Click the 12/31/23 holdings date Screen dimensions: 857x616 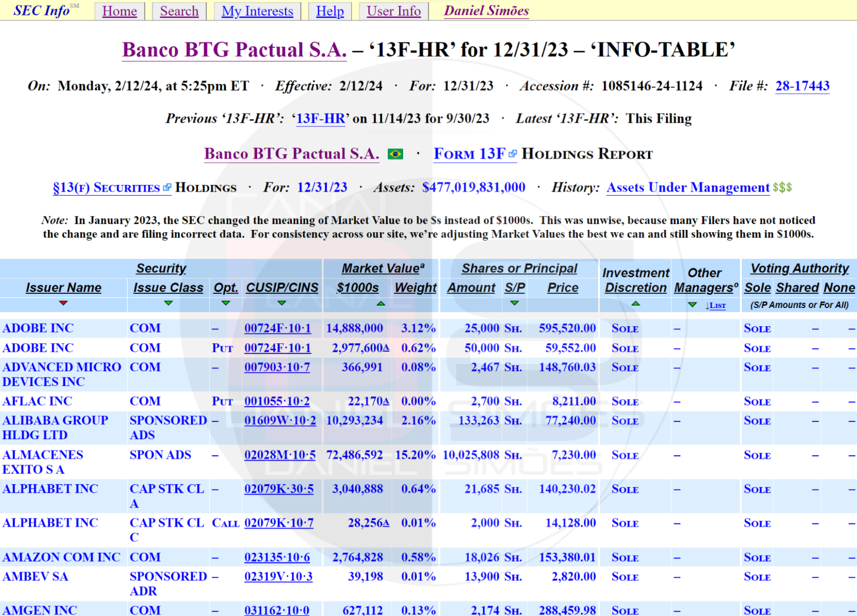coord(322,188)
